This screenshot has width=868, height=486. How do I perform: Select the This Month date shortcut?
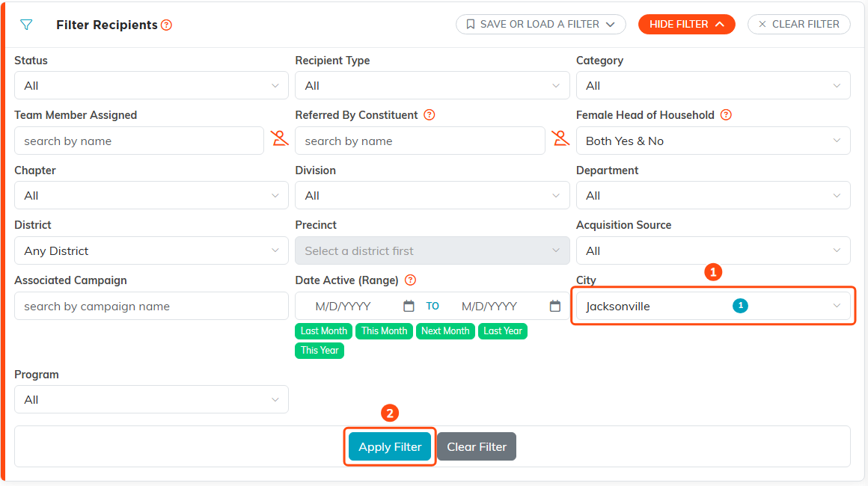384,331
